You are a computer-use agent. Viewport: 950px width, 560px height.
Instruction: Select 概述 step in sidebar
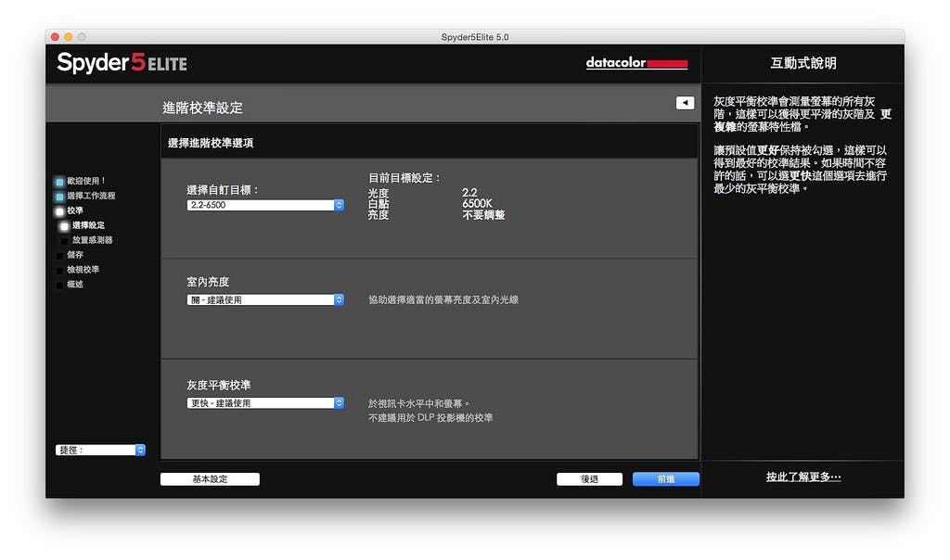(75, 284)
